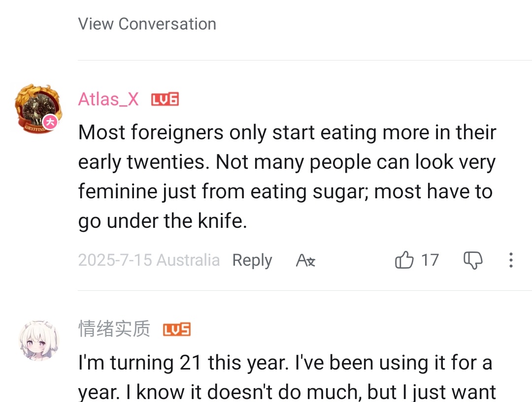
Task: Open the View Conversation link
Action: coord(147,24)
